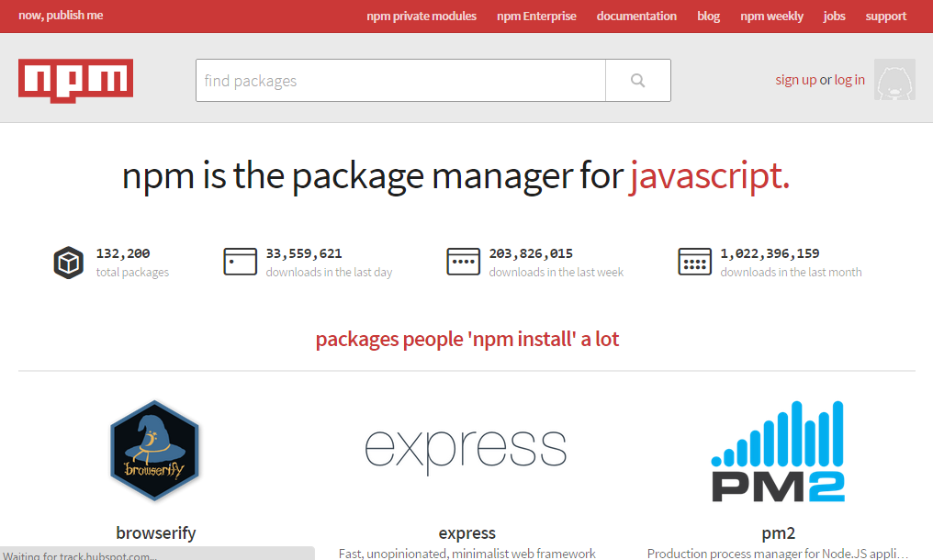Click the red 'javascript.' headline word
933x560 pixels.
[710, 177]
